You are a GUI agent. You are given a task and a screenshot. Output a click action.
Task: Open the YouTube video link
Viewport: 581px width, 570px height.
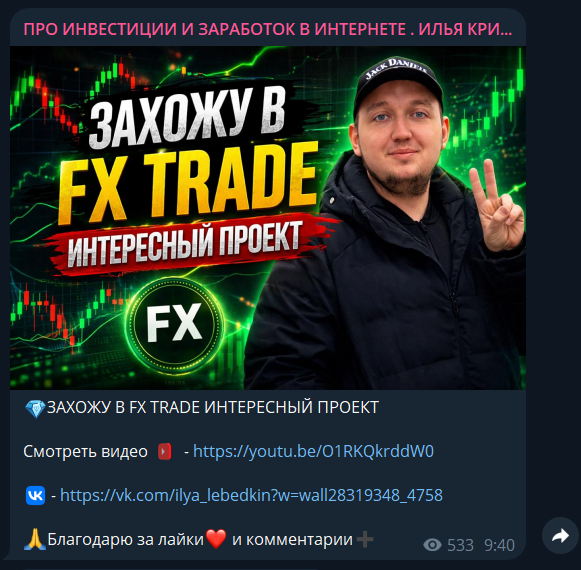pos(313,451)
